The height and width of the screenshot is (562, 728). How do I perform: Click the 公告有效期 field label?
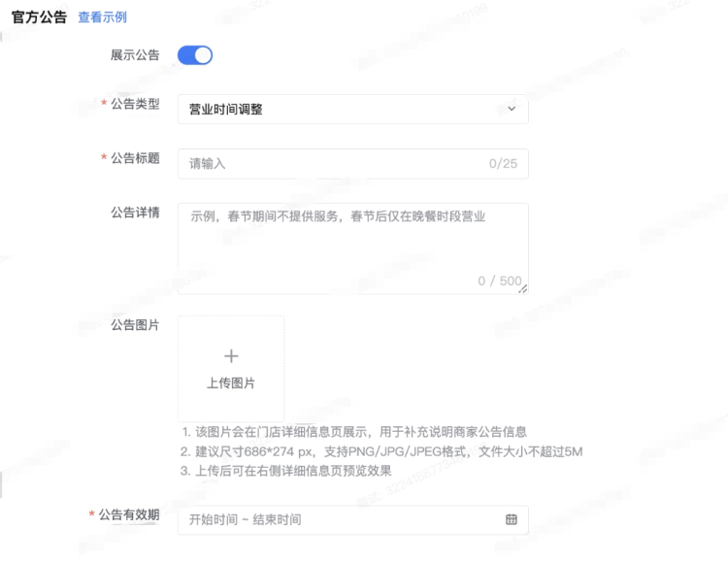(128, 514)
